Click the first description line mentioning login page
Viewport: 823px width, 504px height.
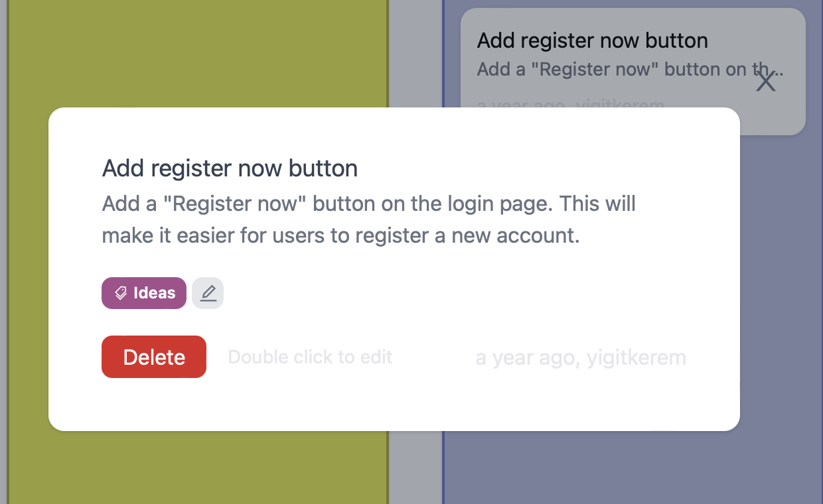(x=369, y=204)
